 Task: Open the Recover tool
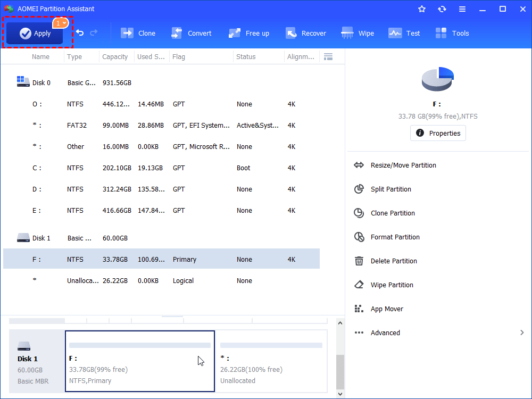(306, 32)
